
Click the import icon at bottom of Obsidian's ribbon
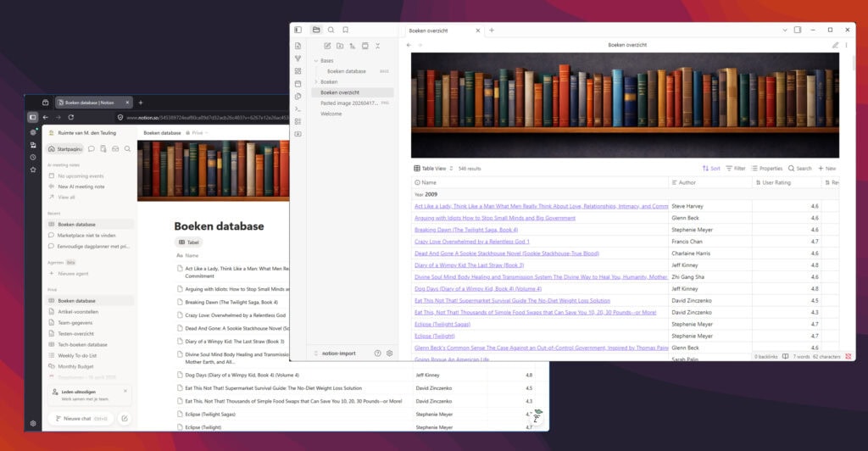[x=298, y=134]
